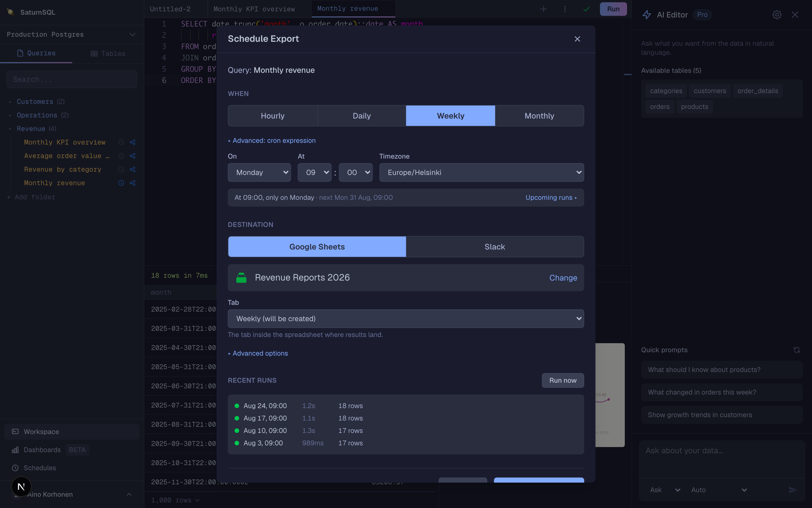Click the orders table chip
The image size is (812, 508).
click(659, 107)
